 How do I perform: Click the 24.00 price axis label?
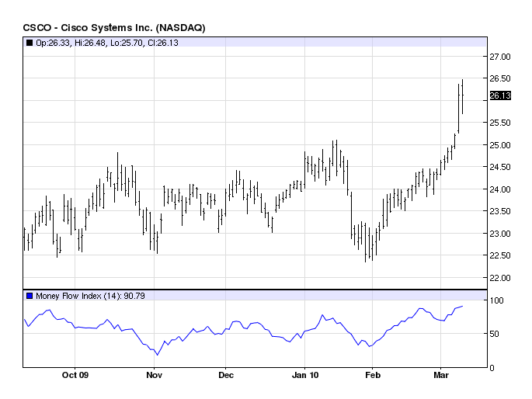pos(499,189)
